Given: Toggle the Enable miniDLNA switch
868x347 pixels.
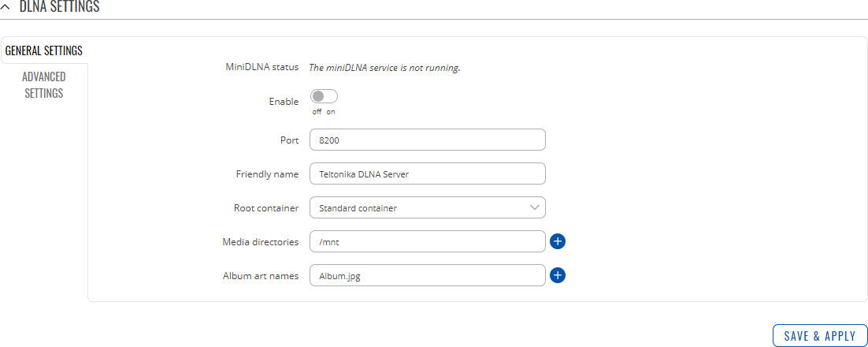Looking at the screenshot, I should click(324, 96).
